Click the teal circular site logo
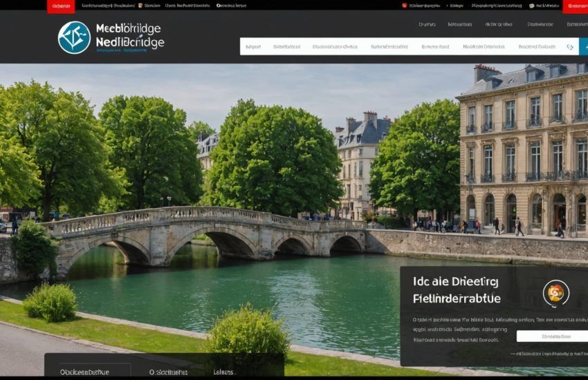The width and height of the screenshot is (588, 380). (74, 37)
